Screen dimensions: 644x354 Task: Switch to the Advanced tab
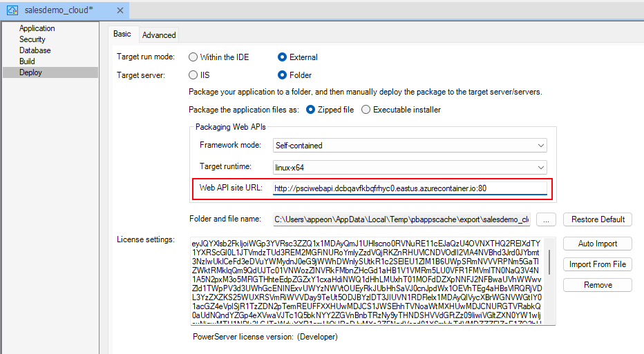click(159, 35)
